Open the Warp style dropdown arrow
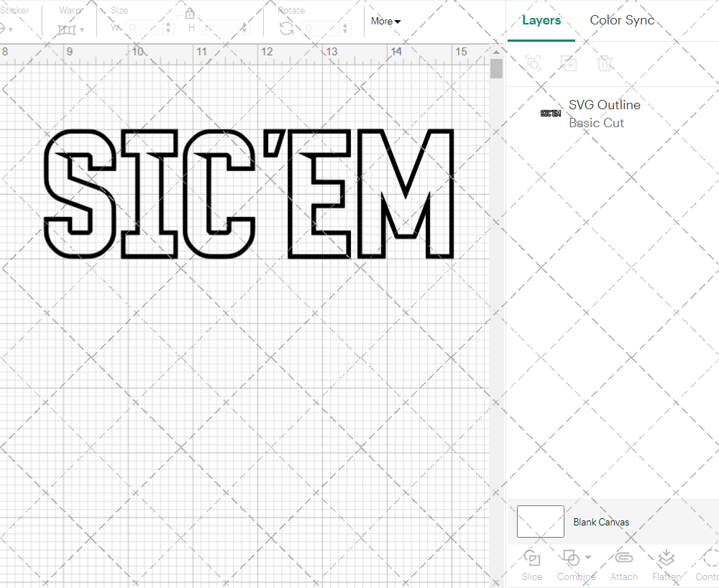This screenshot has height=588, width=719. tap(81, 29)
